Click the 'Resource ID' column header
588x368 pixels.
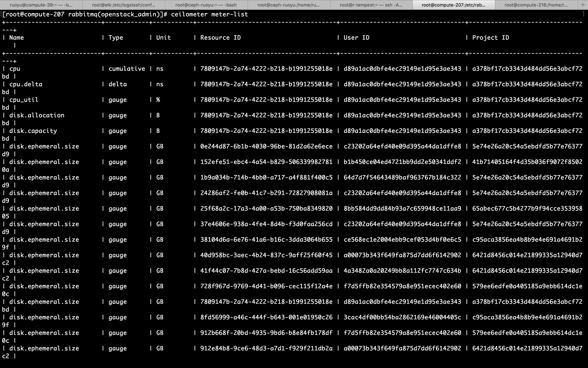(220, 38)
